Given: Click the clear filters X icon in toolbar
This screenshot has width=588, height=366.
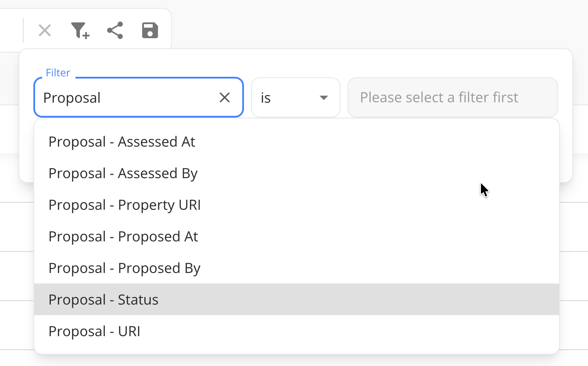Looking at the screenshot, I should tap(45, 31).
